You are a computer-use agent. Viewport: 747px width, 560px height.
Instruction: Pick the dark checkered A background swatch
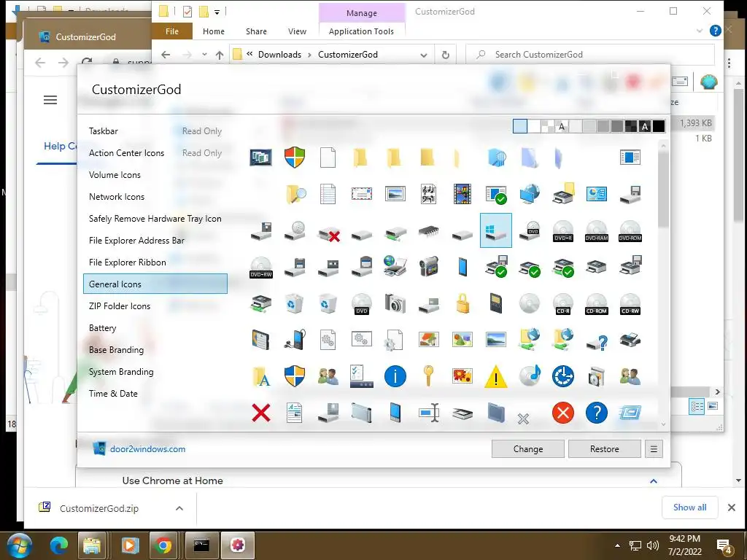click(645, 126)
